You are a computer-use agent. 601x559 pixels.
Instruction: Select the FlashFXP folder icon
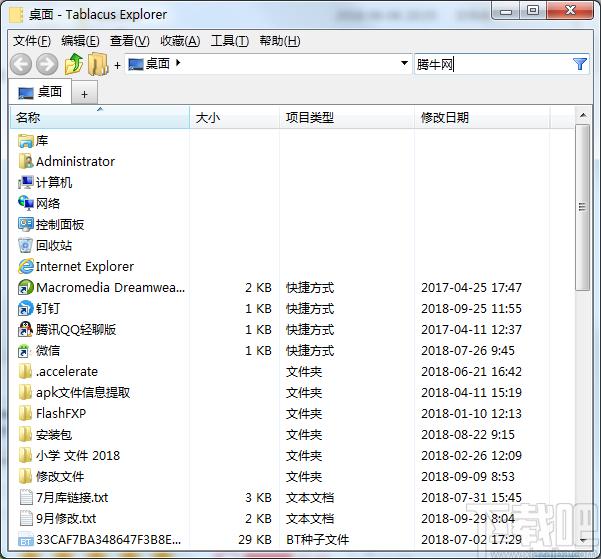click(25, 413)
